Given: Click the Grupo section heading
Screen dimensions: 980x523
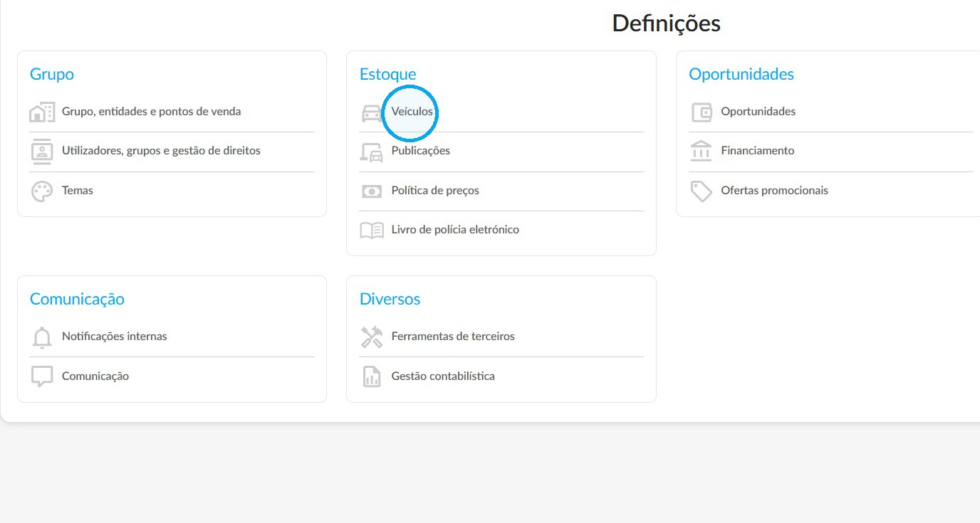Looking at the screenshot, I should 52,74.
